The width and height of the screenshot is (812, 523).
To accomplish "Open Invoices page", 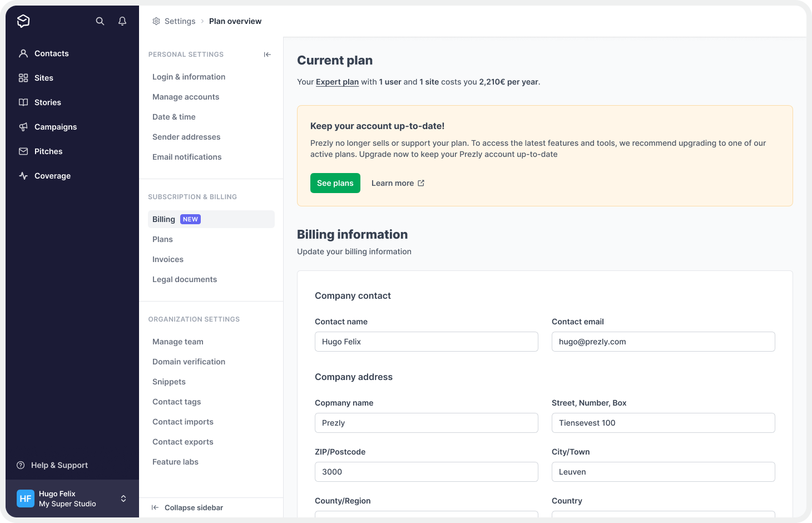I will pos(168,259).
